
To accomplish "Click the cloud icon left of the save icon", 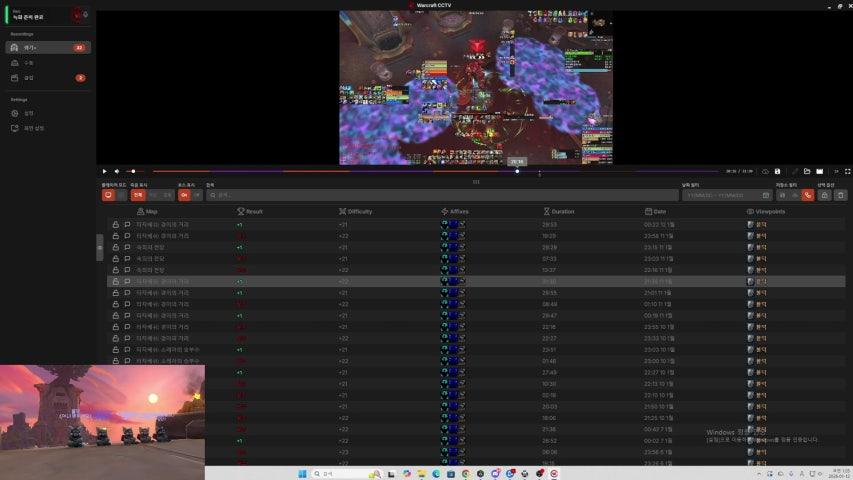I will [x=765, y=171].
